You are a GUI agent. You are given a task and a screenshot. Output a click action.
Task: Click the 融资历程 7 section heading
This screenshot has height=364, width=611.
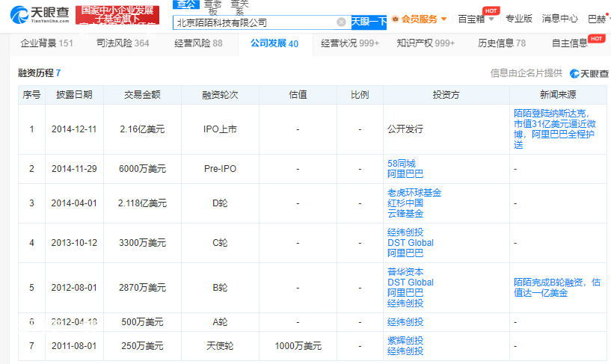40,73
